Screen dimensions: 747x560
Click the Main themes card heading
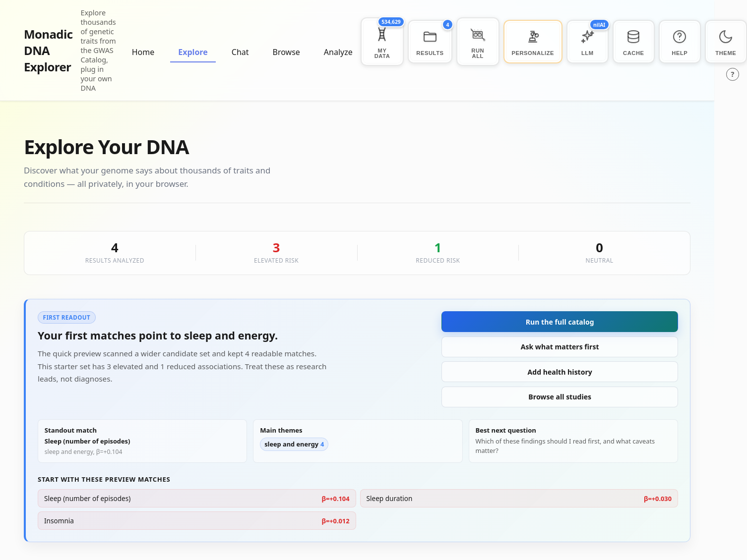point(281,430)
